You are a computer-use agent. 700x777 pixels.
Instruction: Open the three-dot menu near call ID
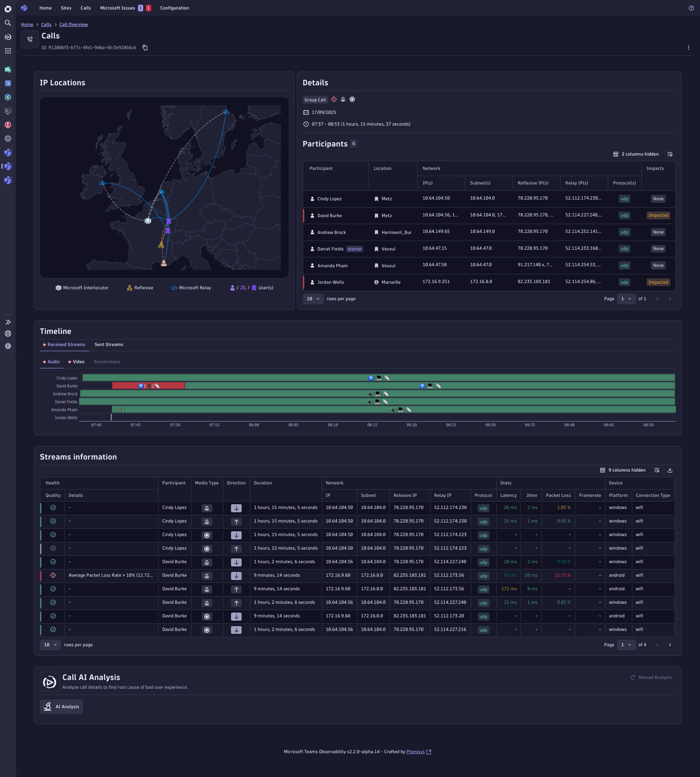[x=688, y=48]
